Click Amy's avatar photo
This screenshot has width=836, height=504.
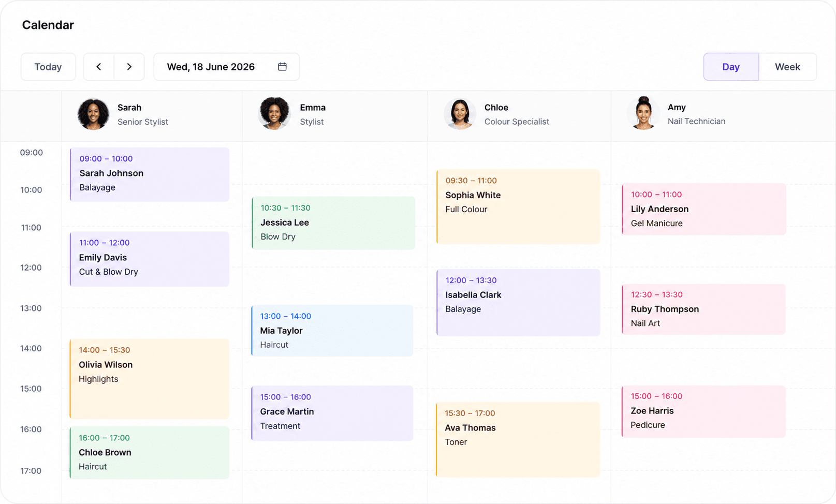643,113
